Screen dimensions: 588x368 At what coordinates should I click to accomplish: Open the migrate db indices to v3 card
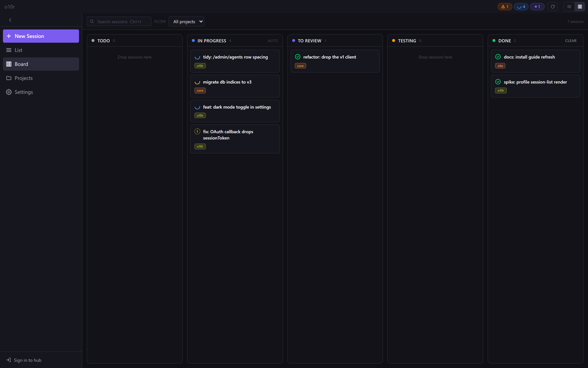[x=235, y=86]
